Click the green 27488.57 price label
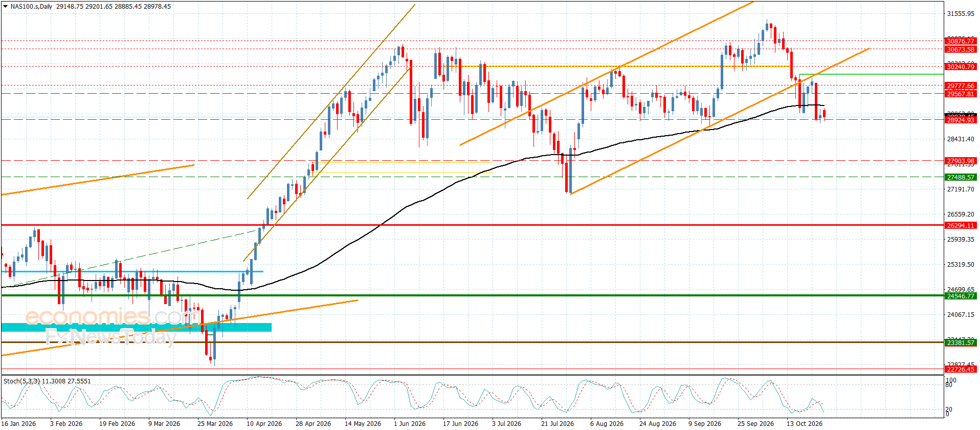980x430 pixels. 961,178
